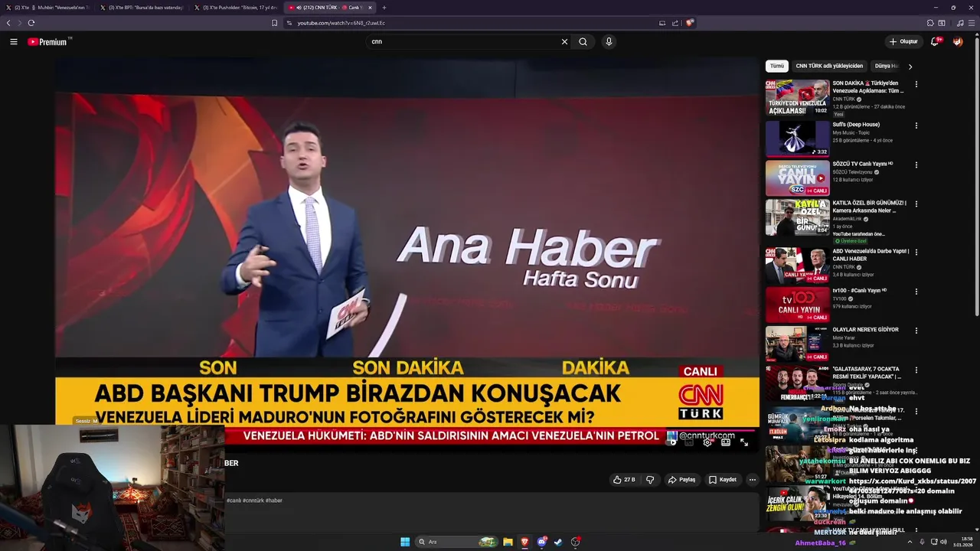
Task: Click the Paylaş share button
Action: [x=681, y=480]
